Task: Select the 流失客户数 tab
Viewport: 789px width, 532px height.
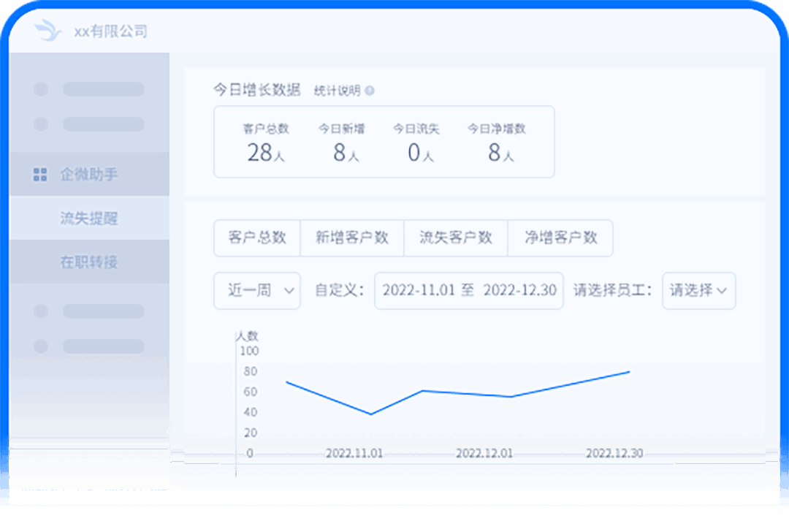Action: [456, 238]
